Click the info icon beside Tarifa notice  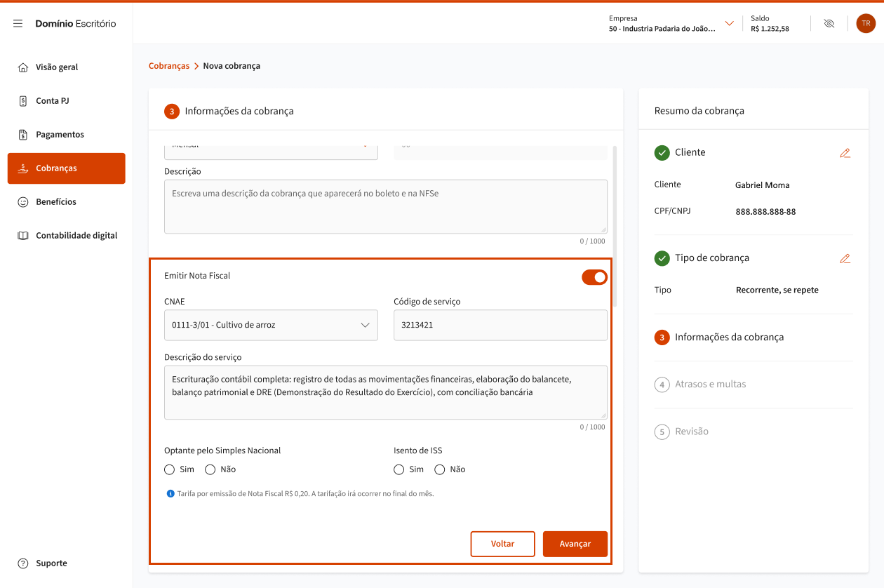(x=170, y=494)
